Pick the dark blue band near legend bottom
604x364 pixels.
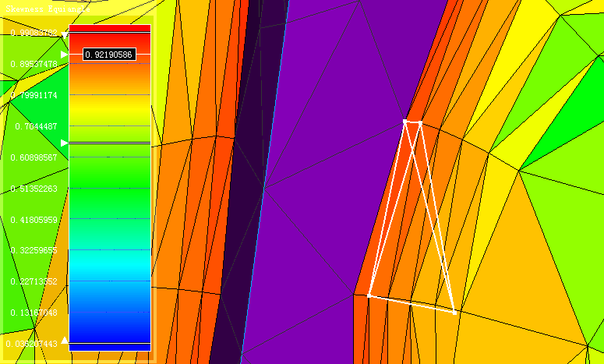click(x=109, y=327)
